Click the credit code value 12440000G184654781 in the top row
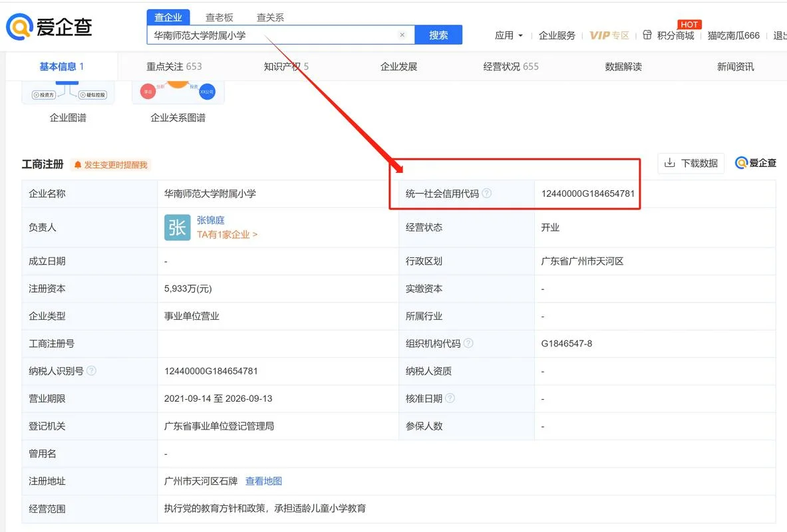787x532 pixels. (587, 194)
